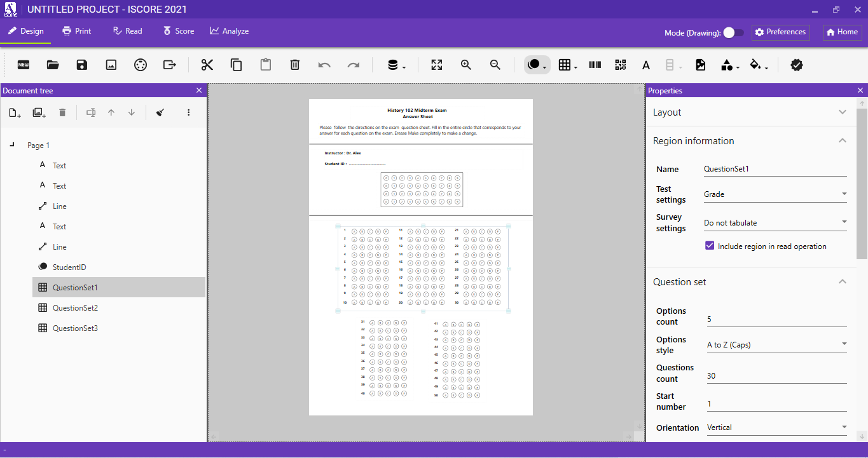Viewport: 868px width, 458px height.
Task: Open the Test settings dropdown
Action: [775, 194]
